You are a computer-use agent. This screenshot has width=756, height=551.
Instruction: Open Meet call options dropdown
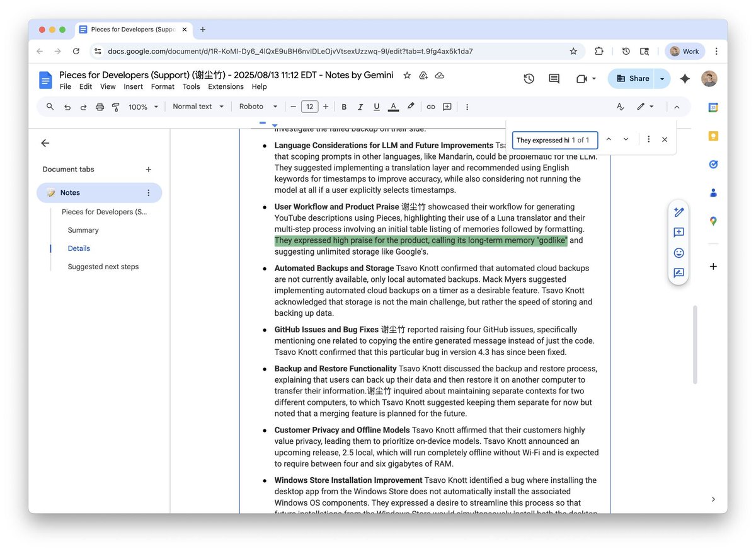(594, 79)
